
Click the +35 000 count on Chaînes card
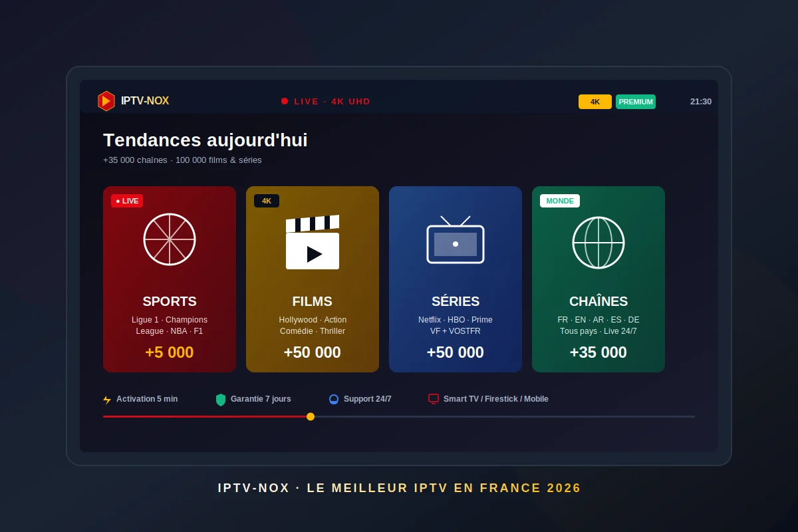598,352
